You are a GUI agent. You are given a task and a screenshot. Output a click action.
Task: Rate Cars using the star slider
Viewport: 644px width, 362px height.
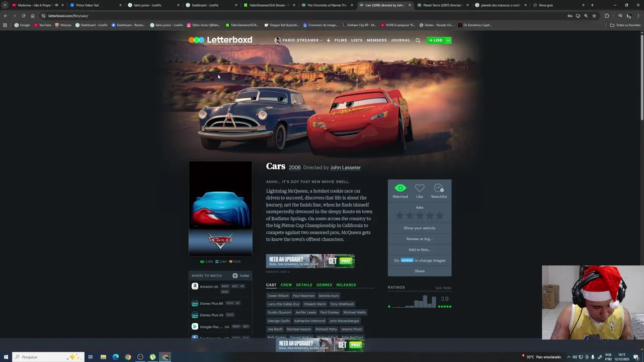coord(420,216)
